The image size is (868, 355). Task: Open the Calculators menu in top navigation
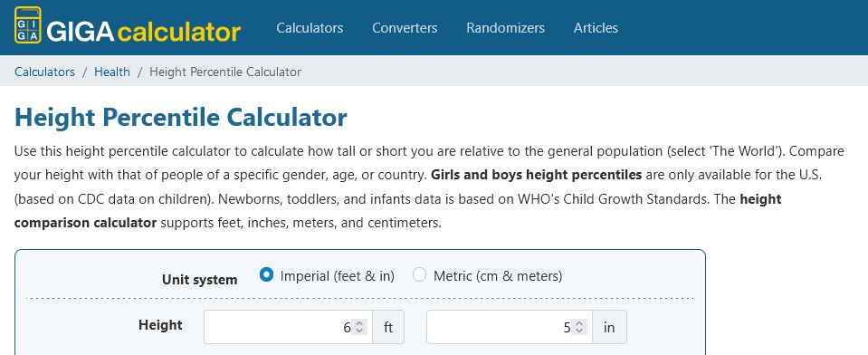coord(310,28)
